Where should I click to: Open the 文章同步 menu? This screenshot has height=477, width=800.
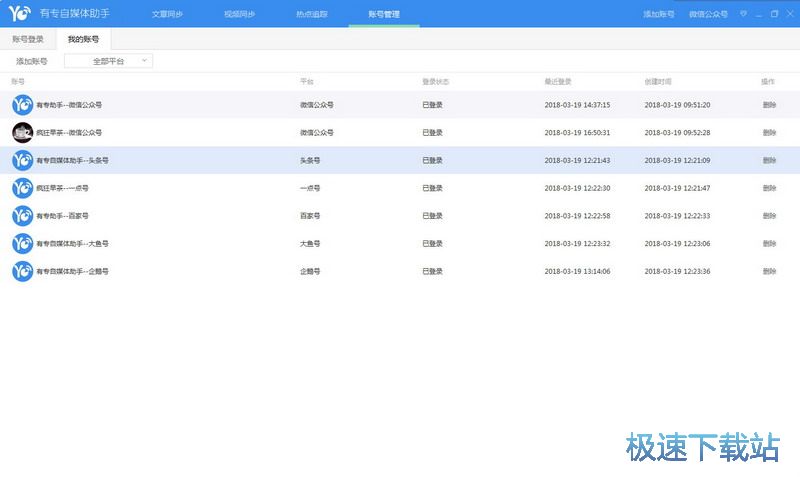[167, 14]
